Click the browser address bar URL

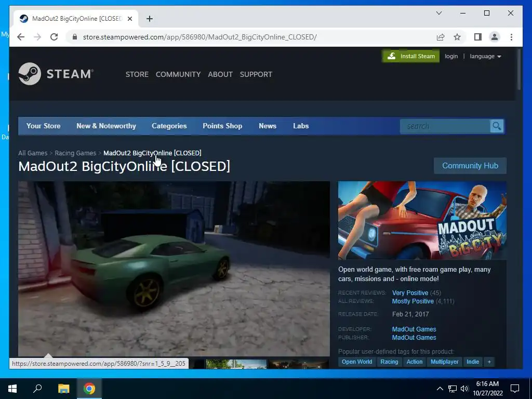click(200, 37)
